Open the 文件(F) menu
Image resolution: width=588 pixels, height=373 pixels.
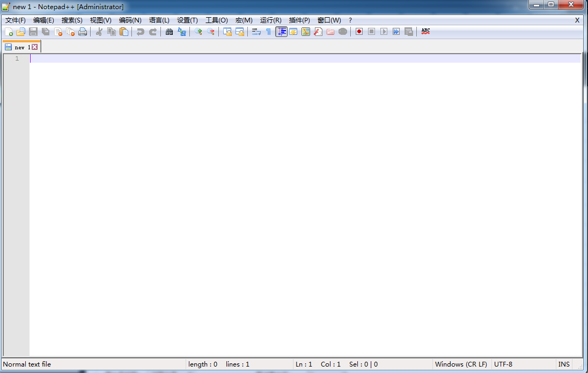(16, 20)
